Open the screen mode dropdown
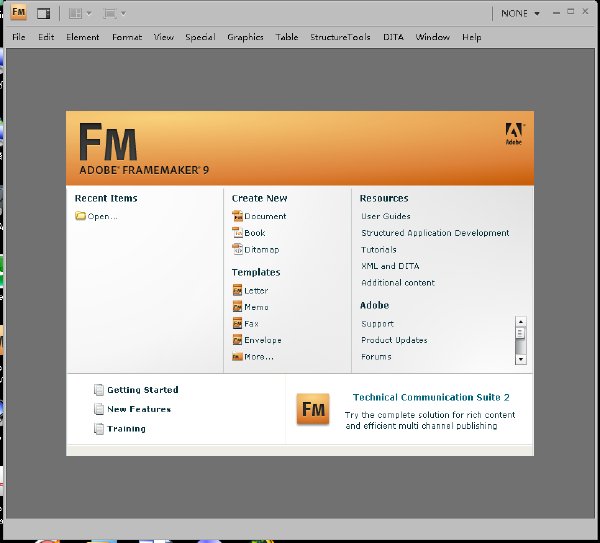 pyautogui.click(x=114, y=14)
